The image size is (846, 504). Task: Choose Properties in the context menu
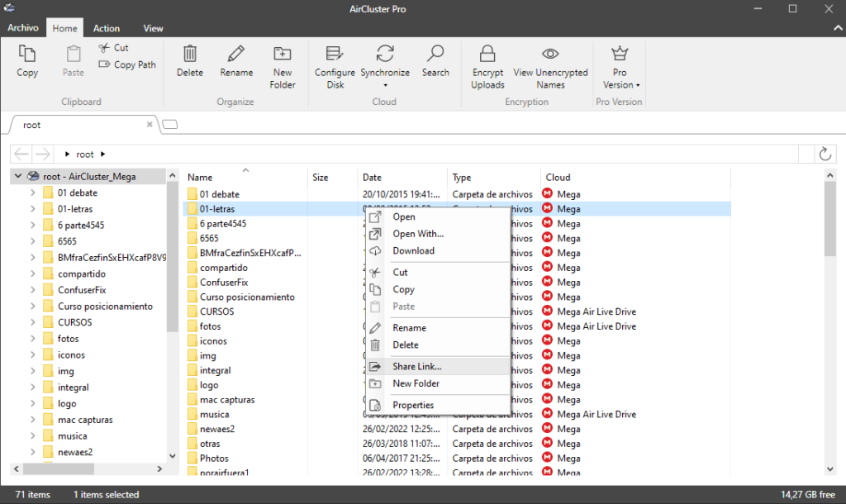pos(438,405)
